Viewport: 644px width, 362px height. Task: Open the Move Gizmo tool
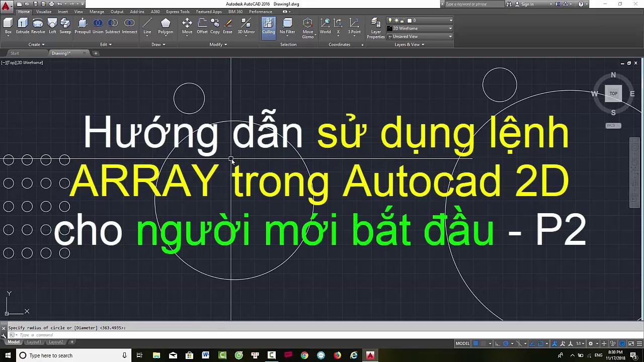click(x=308, y=28)
